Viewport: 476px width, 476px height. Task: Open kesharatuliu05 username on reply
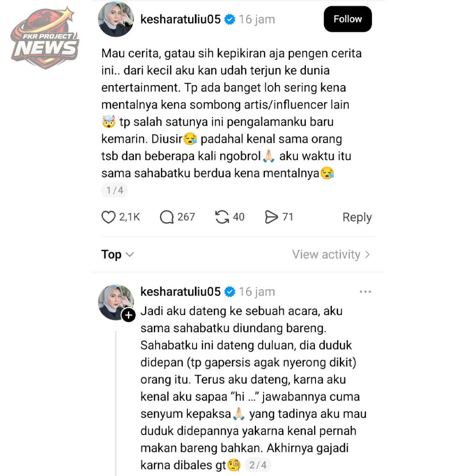pos(180,292)
